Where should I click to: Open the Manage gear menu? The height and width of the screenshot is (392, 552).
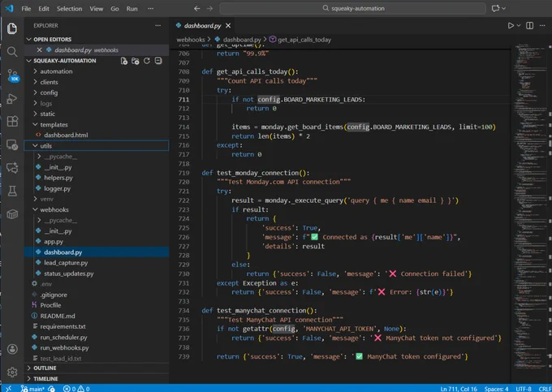12,372
